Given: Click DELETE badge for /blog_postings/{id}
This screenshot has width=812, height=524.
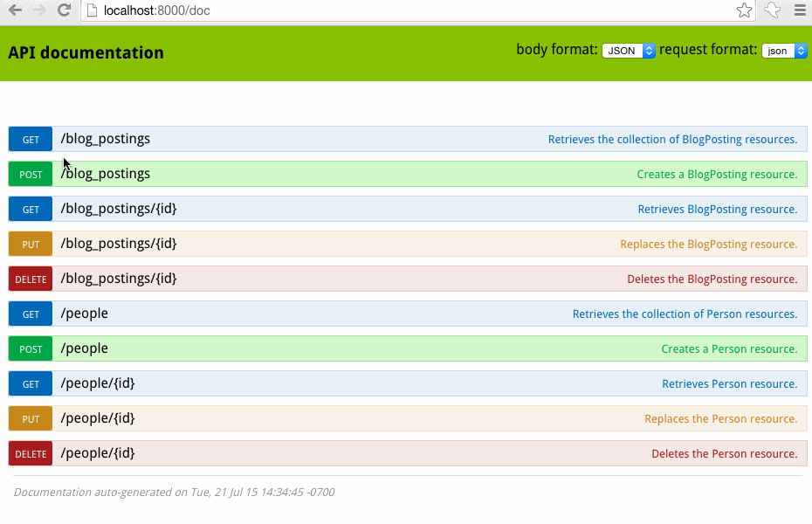Looking at the screenshot, I should coord(31,279).
